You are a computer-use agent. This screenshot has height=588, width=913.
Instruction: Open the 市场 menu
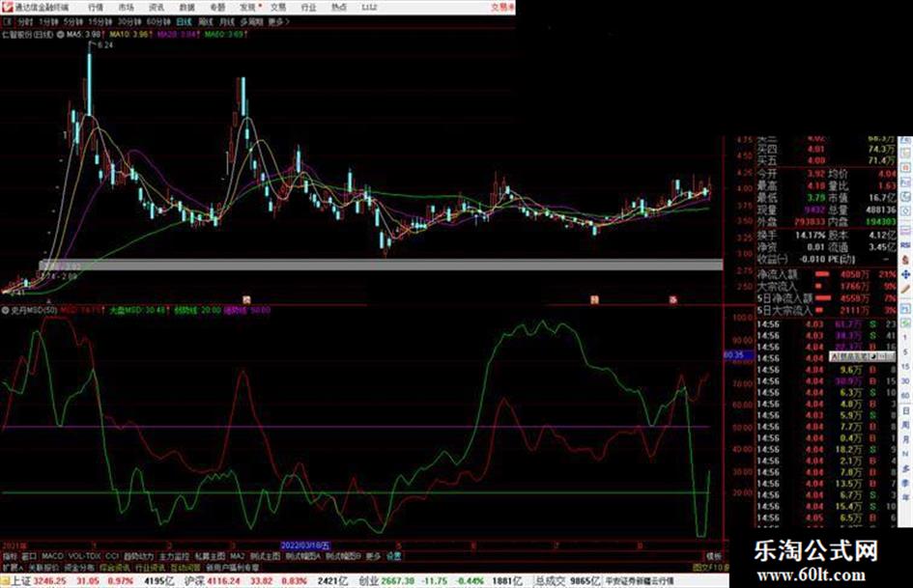coord(126,8)
